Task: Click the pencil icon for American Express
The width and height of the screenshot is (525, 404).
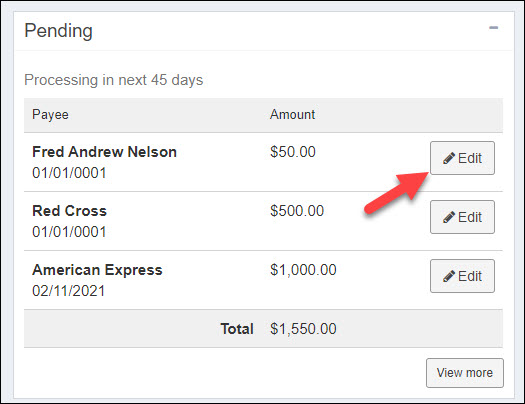Action: point(449,276)
